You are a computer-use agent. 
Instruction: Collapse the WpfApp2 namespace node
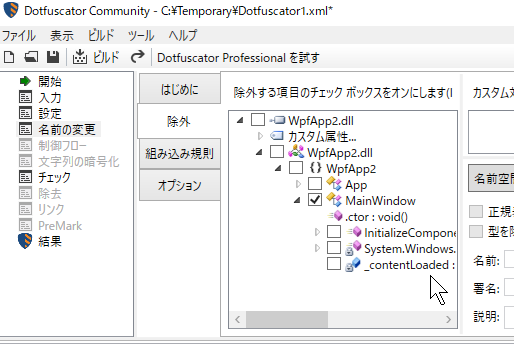point(278,168)
